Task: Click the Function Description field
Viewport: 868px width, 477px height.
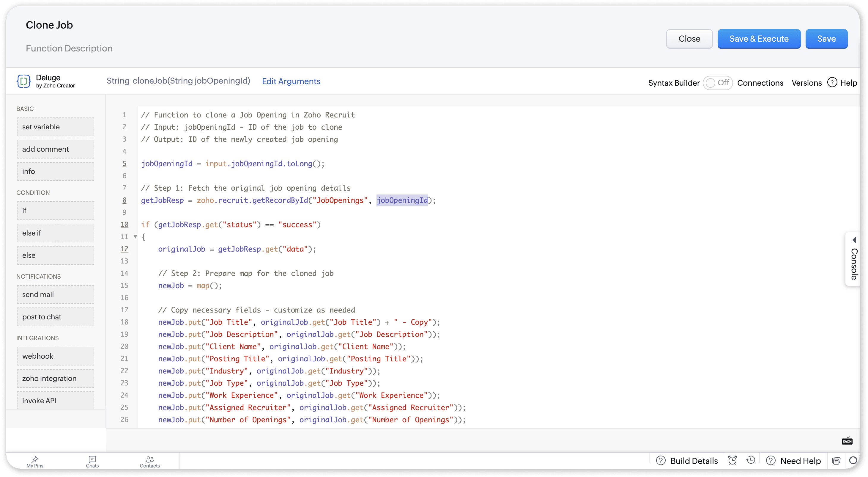Action: [69, 48]
